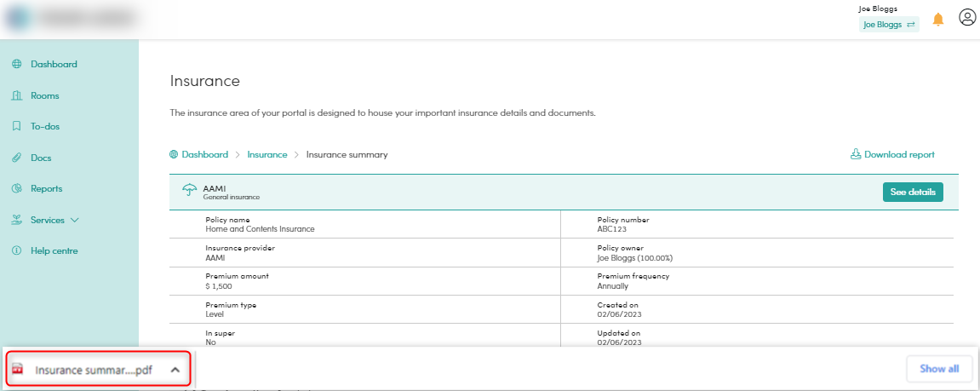This screenshot has width=980, height=391.
Task: Click the globe icon beside Dashboard in sidebar
Action: pyautogui.click(x=17, y=64)
